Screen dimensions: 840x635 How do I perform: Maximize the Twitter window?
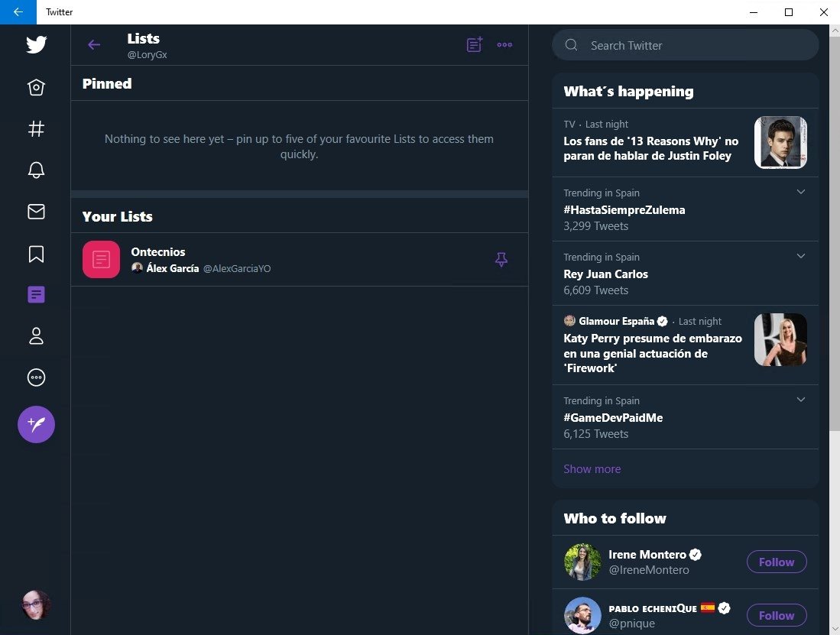(x=789, y=11)
